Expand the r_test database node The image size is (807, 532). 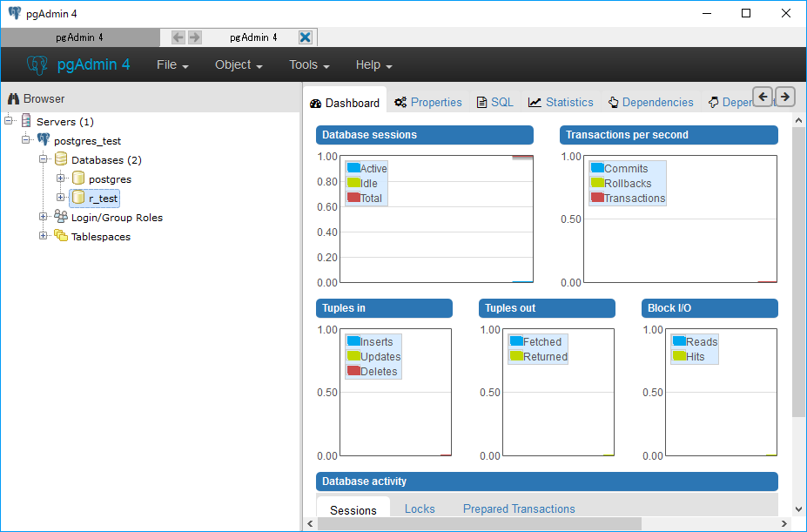(61, 198)
